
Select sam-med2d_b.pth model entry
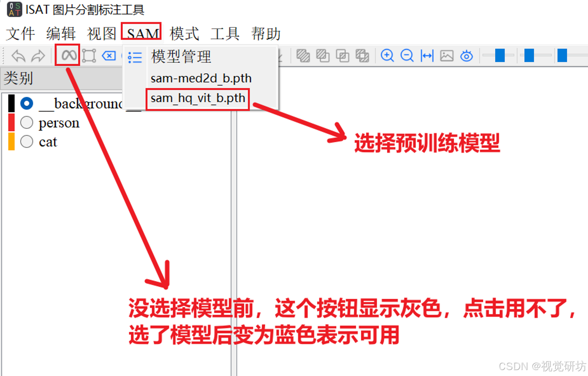[200, 78]
